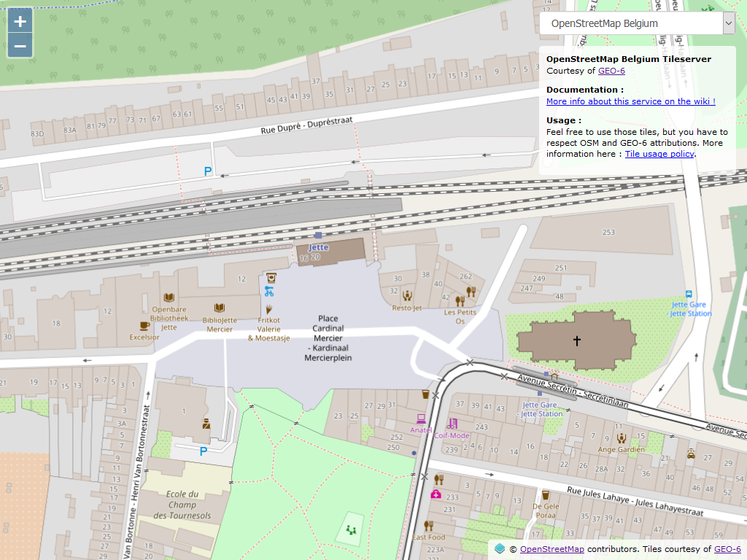Click the Jette railway station label
The height and width of the screenshot is (560, 747).
point(319,247)
